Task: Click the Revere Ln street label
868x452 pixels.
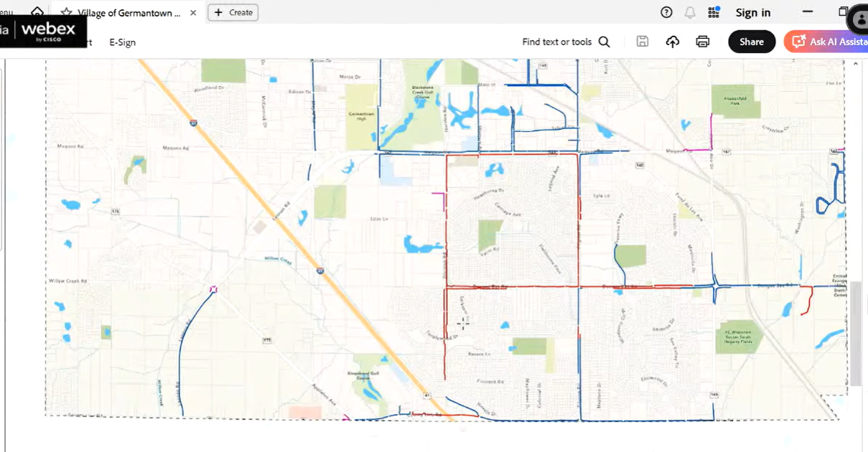Action: tap(478, 354)
